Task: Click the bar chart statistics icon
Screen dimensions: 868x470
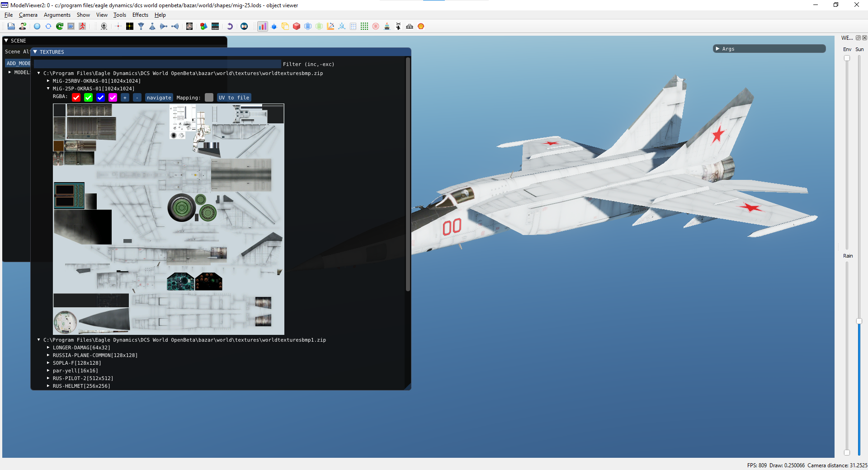Action: coord(263,26)
